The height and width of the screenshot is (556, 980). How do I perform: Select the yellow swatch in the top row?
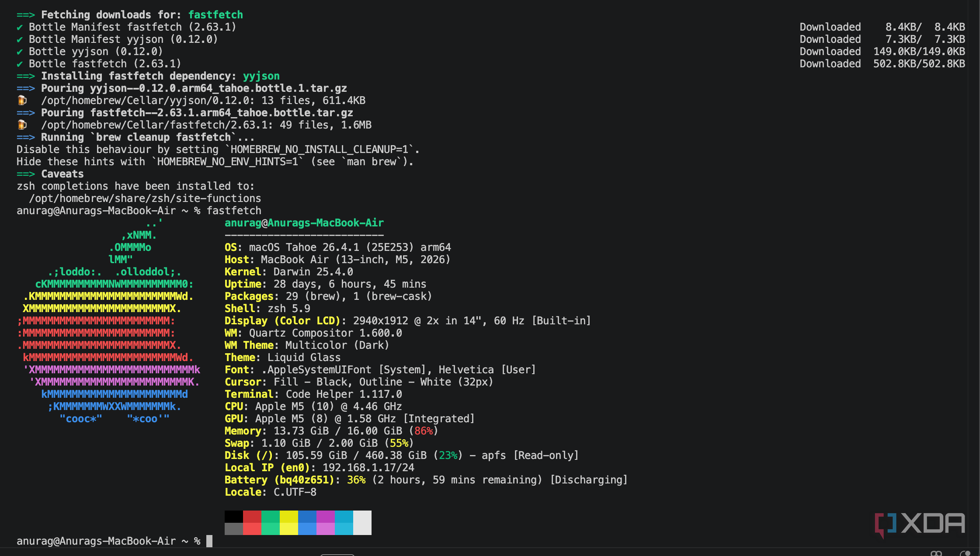(x=289, y=517)
